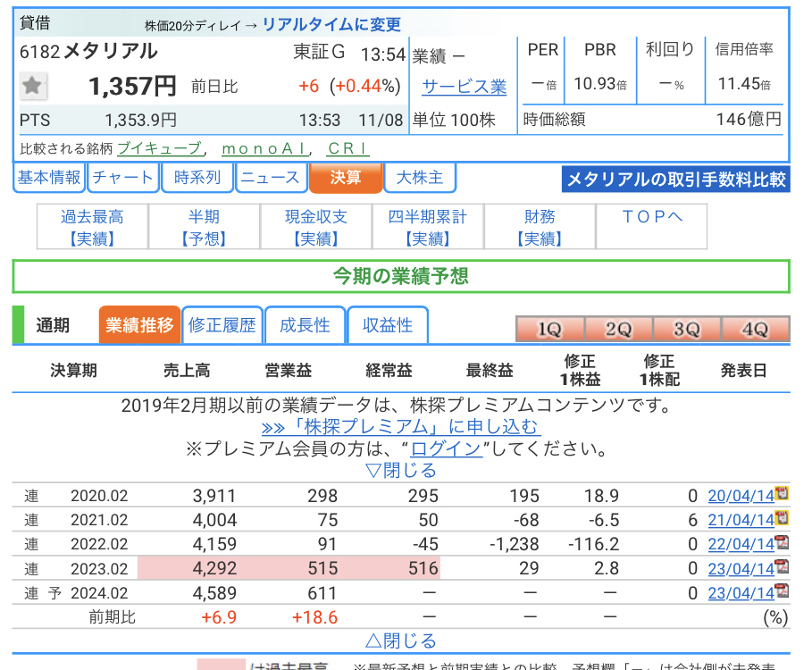Switch to the 修正履歴 tab
Screen dimensions: 812x670
(x=222, y=325)
